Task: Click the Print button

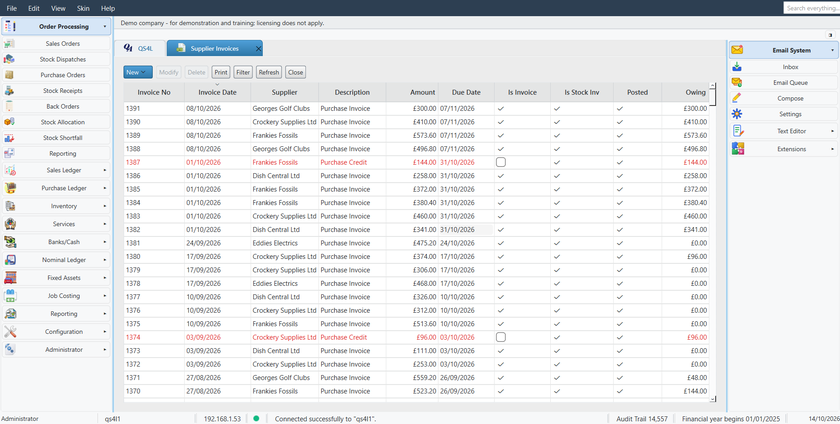Action: 221,72
